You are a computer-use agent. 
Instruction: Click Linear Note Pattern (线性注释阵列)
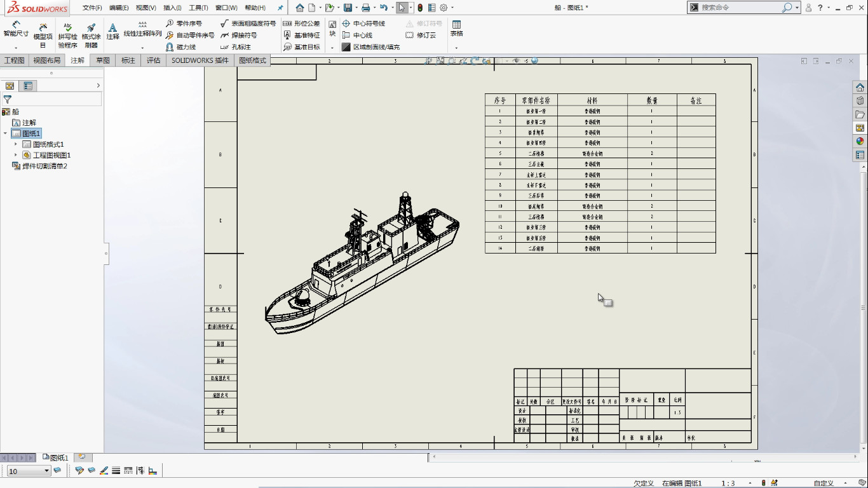coord(142,29)
